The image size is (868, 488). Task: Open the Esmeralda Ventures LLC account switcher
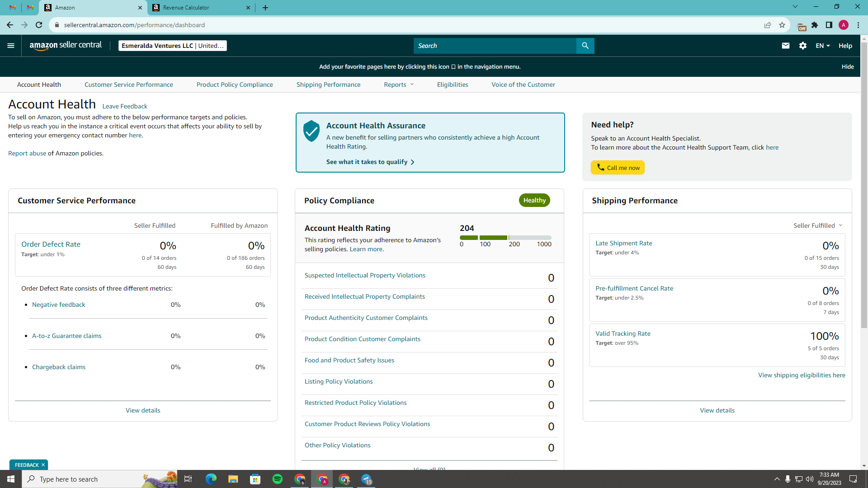[x=173, y=46]
